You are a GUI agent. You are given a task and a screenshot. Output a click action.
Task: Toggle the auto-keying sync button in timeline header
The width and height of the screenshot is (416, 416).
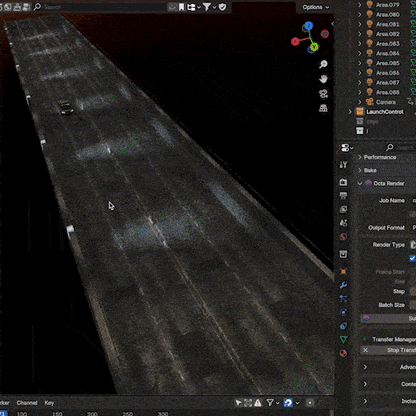(x=288, y=403)
